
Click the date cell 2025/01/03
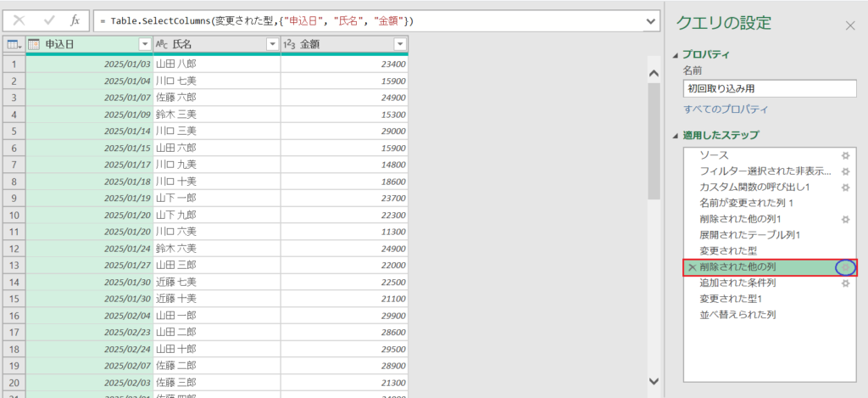(x=89, y=64)
